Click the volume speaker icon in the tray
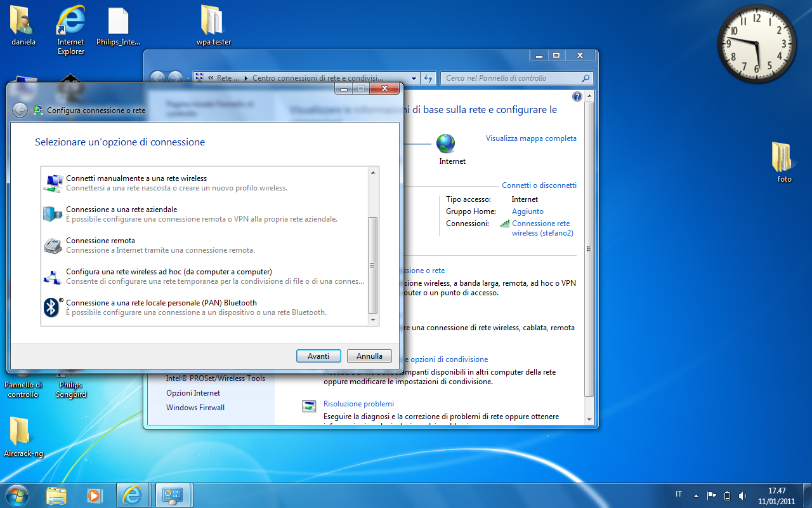Viewport: 812px width, 508px height. tap(743, 495)
